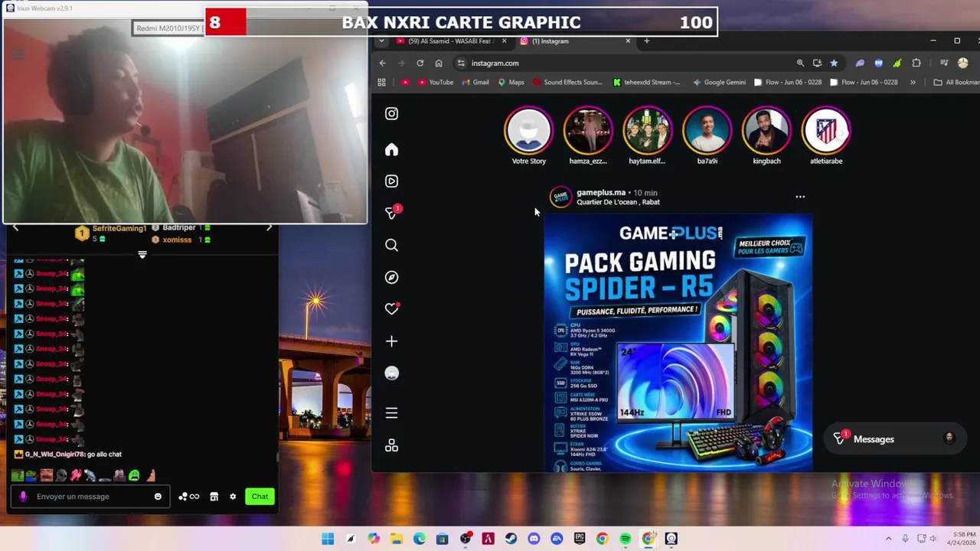
Task: Open chat settings gear icon
Action: [x=233, y=497]
